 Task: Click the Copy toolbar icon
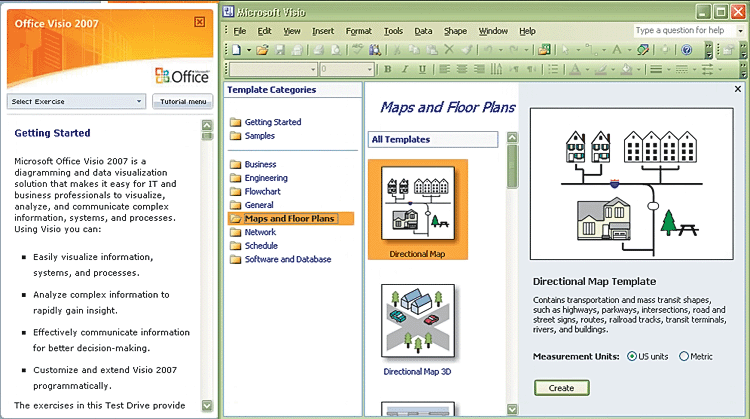click(414, 49)
